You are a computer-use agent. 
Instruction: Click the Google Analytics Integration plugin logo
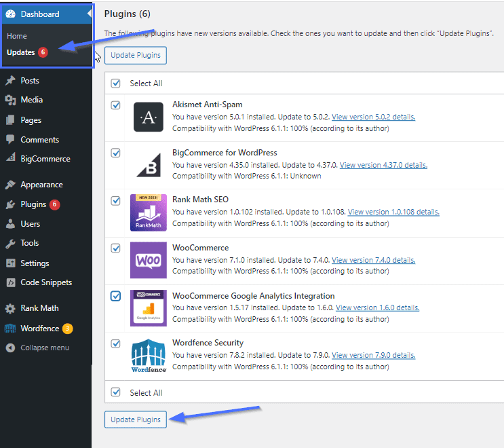coord(148,308)
